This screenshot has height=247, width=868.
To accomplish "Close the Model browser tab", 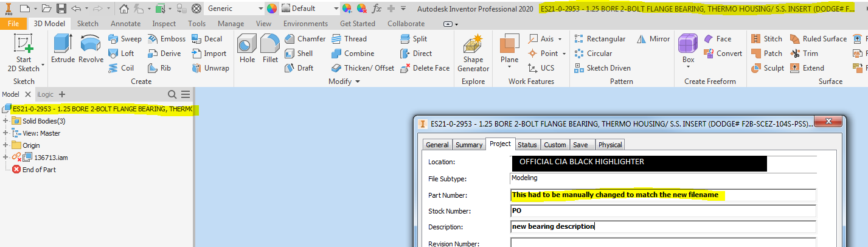I will coord(27,94).
